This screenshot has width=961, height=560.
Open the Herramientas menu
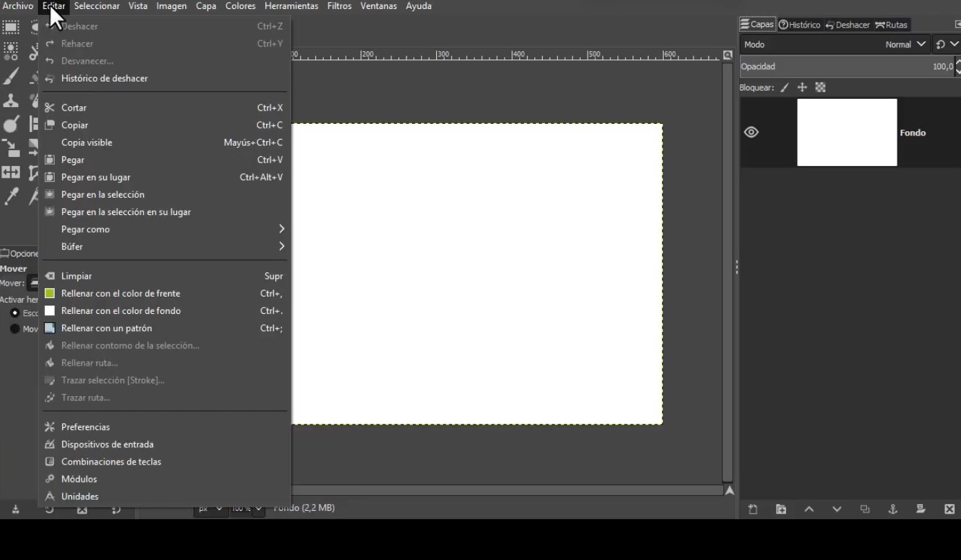point(291,6)
